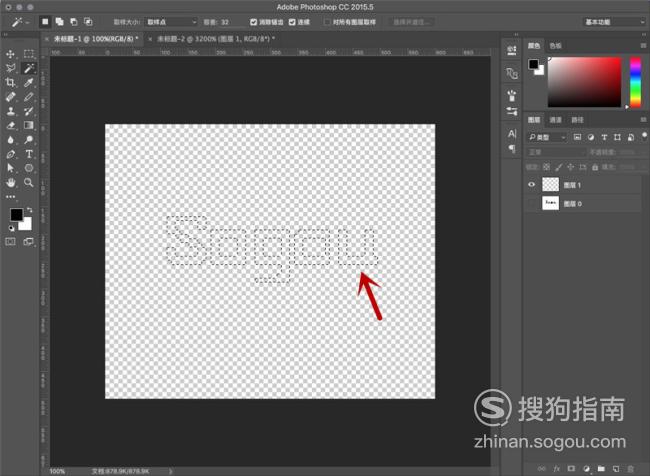Image resolution: width=650 pixels, height=476 pixels.
Task: Open the tool preset picker dropdown
Action: (19, 22)
